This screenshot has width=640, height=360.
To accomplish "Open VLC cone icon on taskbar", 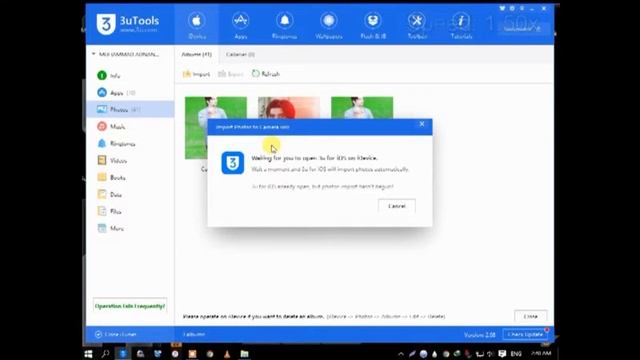I will [227, 353].
